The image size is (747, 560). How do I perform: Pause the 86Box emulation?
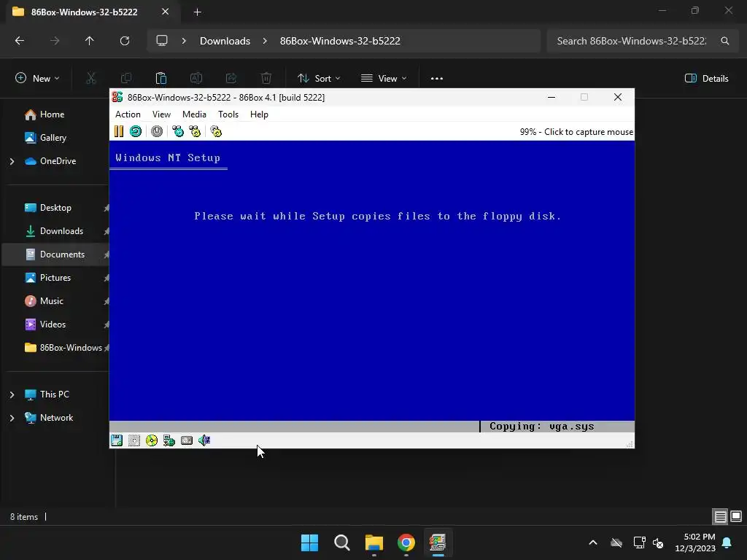[119, 131]
